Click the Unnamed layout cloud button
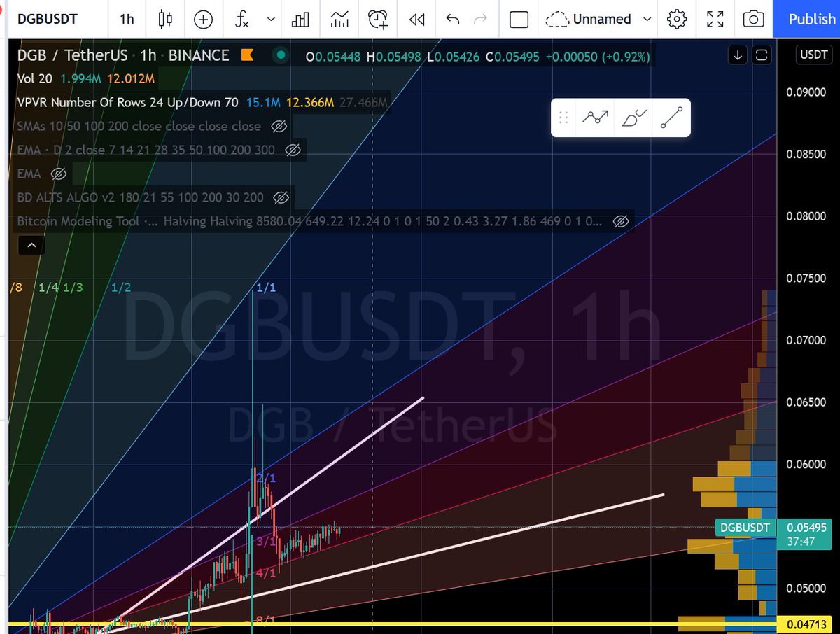The width and height of the screenshot is (840, 634). pyautogui.click(x=589, y=19)
